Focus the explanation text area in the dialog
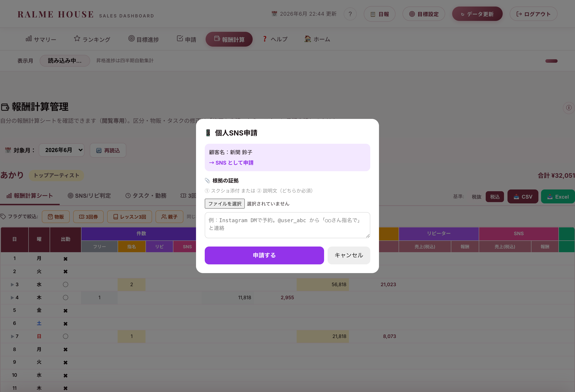 coord(287,225)
